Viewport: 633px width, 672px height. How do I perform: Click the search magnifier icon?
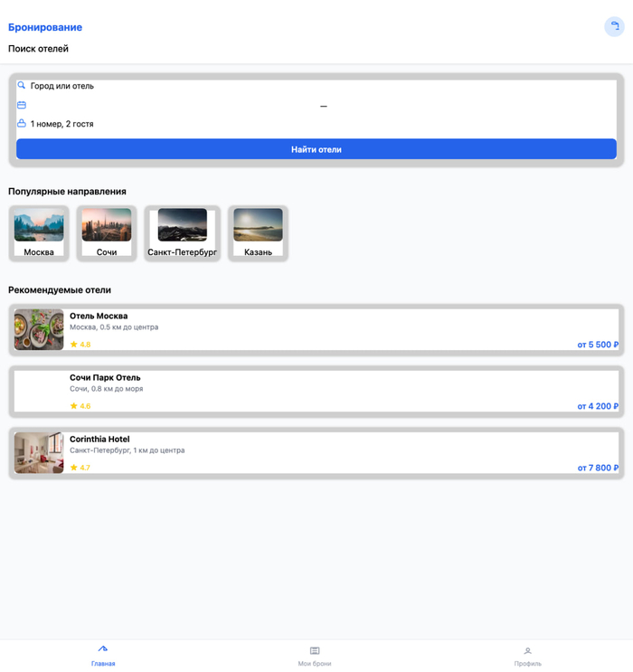pos(22,85)
